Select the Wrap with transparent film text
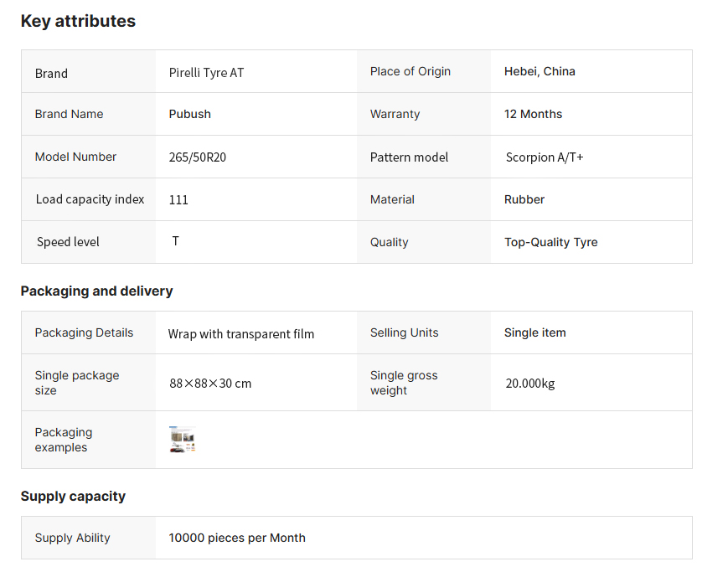This screenshot has height=572, width=728. (x=241, y=334)
